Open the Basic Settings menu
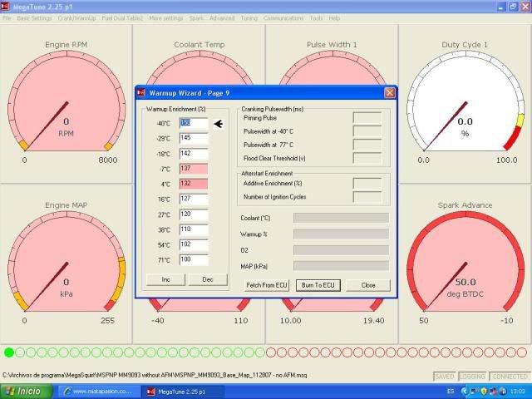The height and width of the screenshot is (399, 532). click(34, 18)
